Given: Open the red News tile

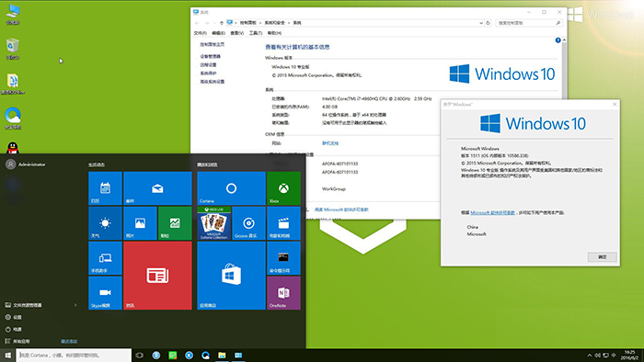Looking at the screenshot, I should [157, 275].
